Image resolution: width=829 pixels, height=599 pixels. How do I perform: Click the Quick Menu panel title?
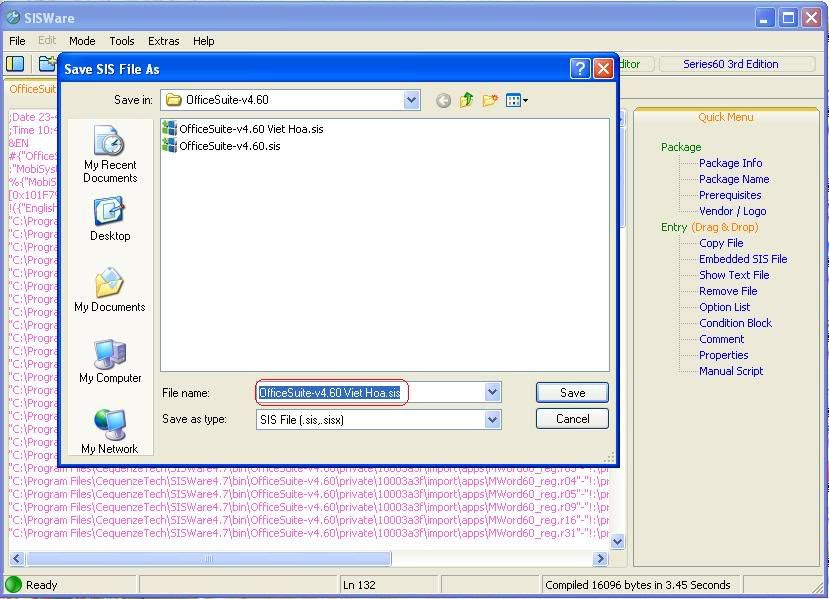[x=725, y=117]
